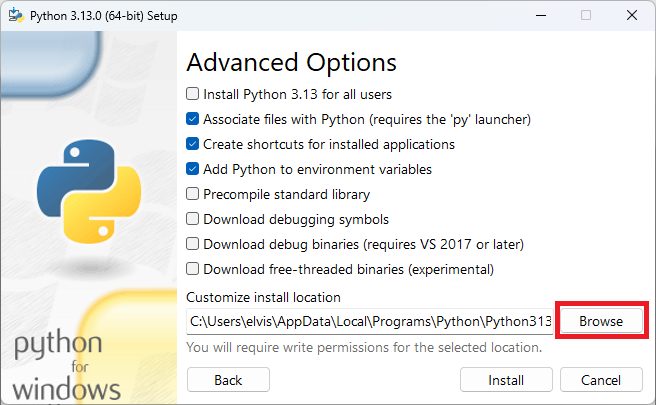Uncheck Associate files with Python
The width and height of the screenshot is (656, 405).
pos(192,119)
